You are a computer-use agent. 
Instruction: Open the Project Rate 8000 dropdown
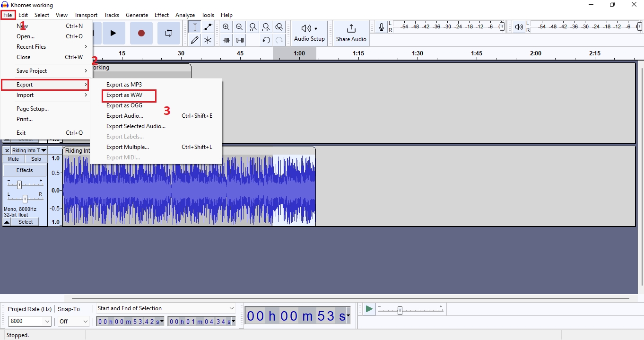[x=30, y=322]
